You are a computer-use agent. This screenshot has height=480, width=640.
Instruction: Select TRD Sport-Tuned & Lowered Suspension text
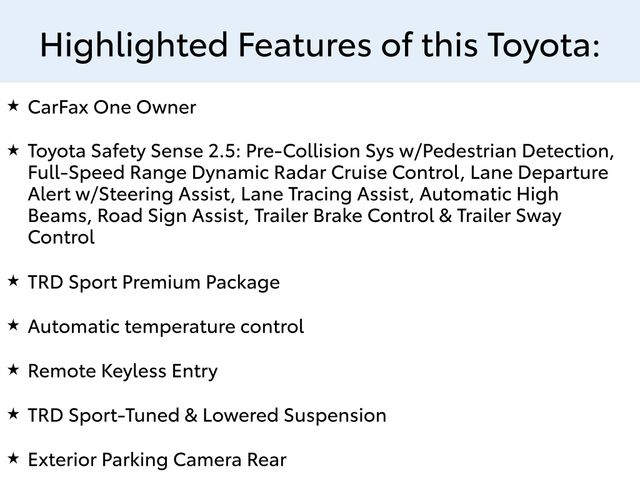click(206, 416)
